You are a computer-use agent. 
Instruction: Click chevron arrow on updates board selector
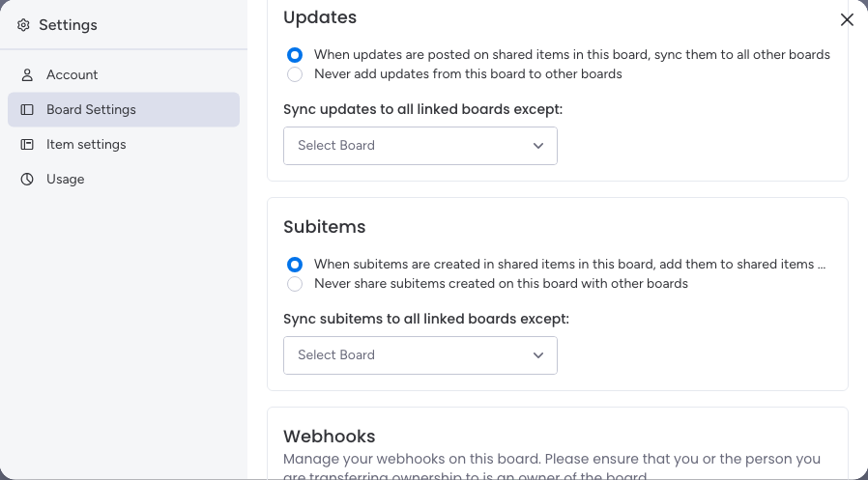(538, 146)
